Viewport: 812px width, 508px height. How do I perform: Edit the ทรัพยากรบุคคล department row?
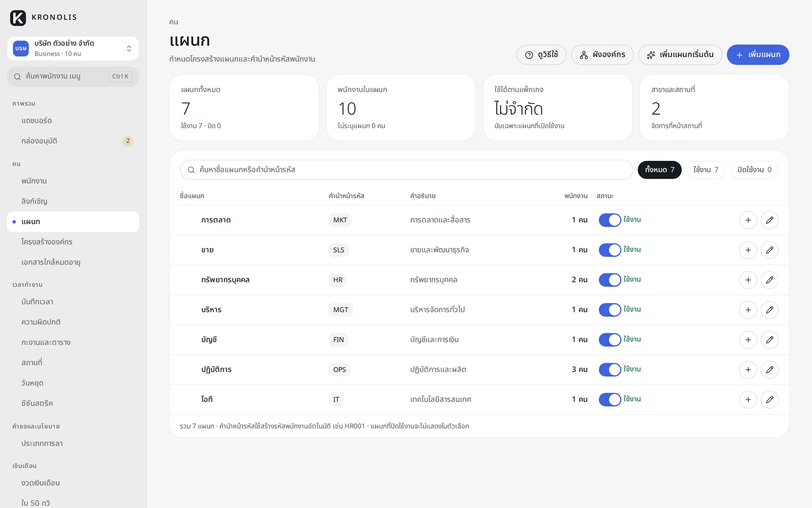(x=769, y=280)
